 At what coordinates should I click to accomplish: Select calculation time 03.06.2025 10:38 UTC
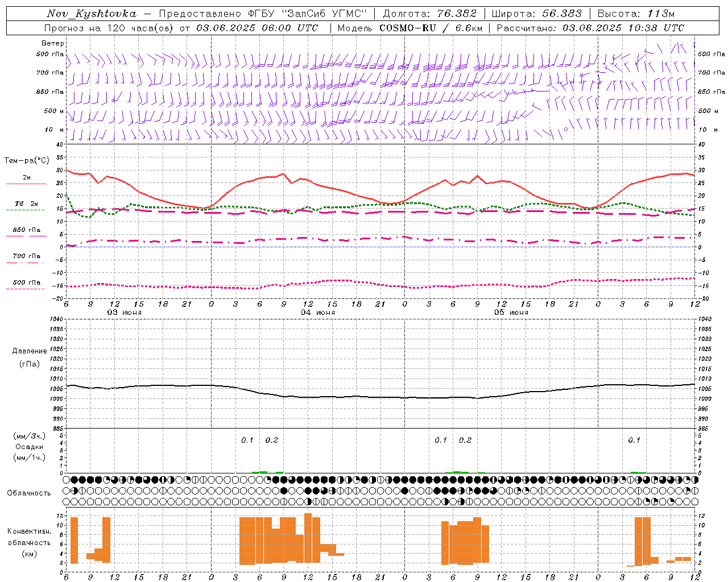click(x=623, y=28)
